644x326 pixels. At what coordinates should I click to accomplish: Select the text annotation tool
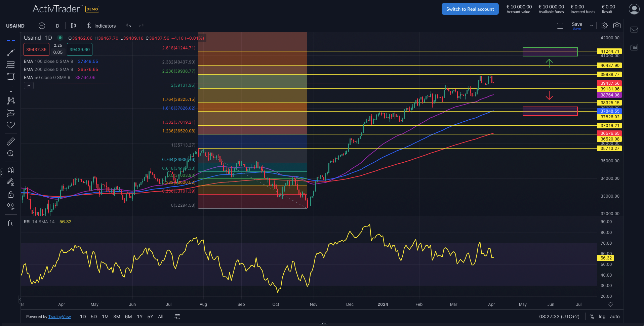11,89
